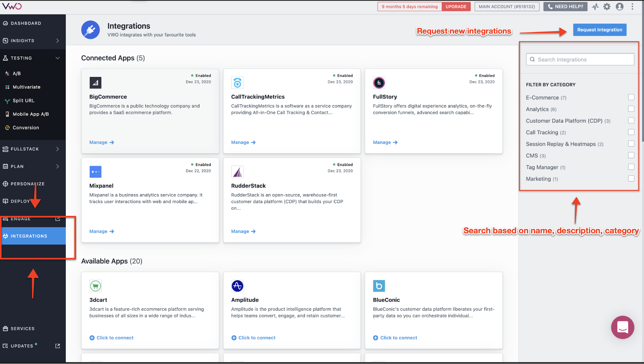644x364 pixels.
Task: Click the Conversion sidebar icon
Action: tap(7, 128)
